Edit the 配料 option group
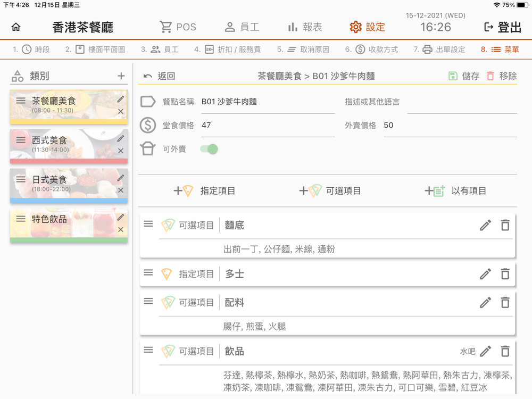 coord(485,302)
